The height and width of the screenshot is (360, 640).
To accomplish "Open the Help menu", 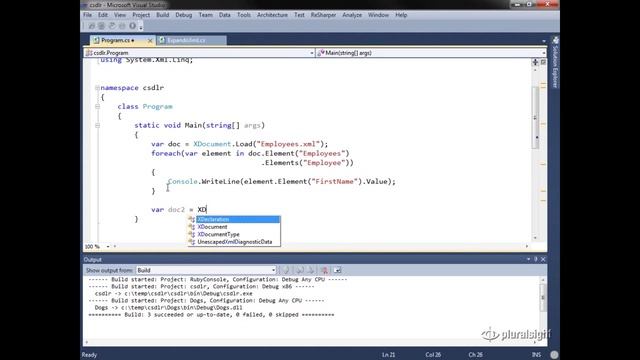I will (401, 15).
